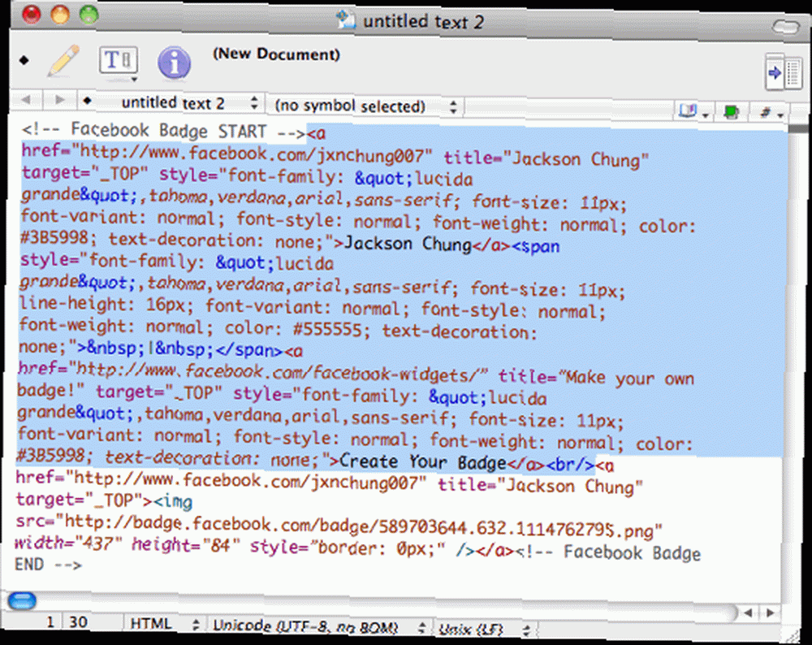The height and width of the screenshot is (645, 812).
Task: Click the document proxy icon in title bar
Action: click(345, 19)
